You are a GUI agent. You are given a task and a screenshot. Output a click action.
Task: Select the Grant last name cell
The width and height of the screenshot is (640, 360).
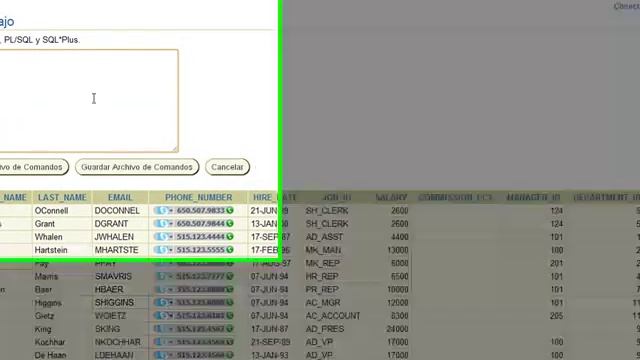(45, 224)
